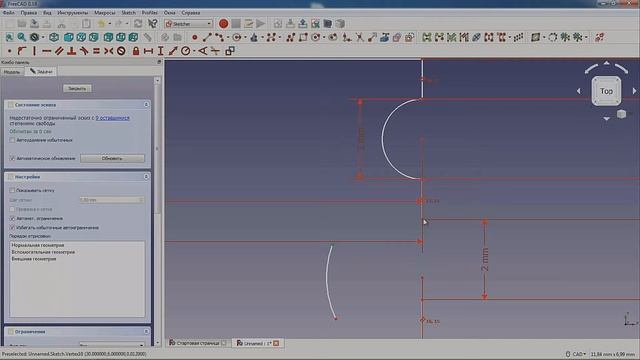This screenshot has width=640, height=360.
Task: Apply horizontal distance constraint
Action: click(x=148, y=51)
